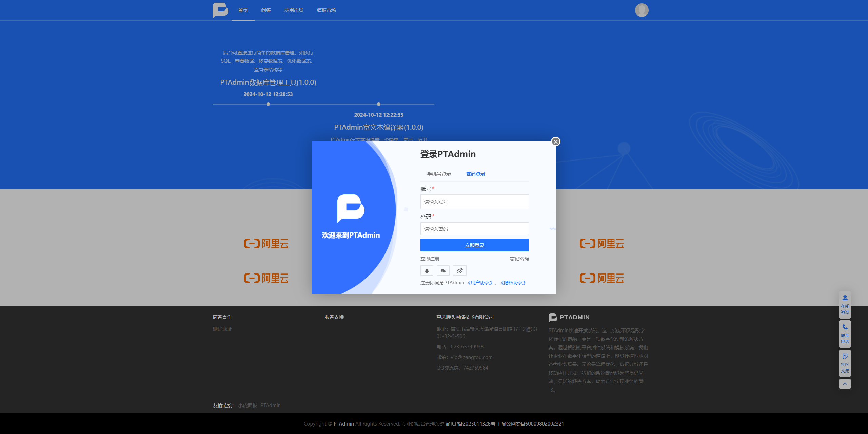Select the 12:22:53 timeline dot
Screen dimensions: 868x434
(378, 104)
